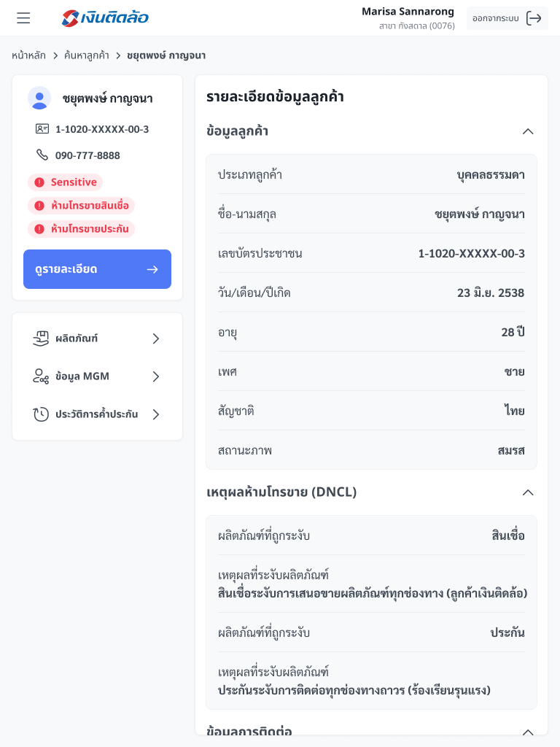Open the hamburger menu

23,18
